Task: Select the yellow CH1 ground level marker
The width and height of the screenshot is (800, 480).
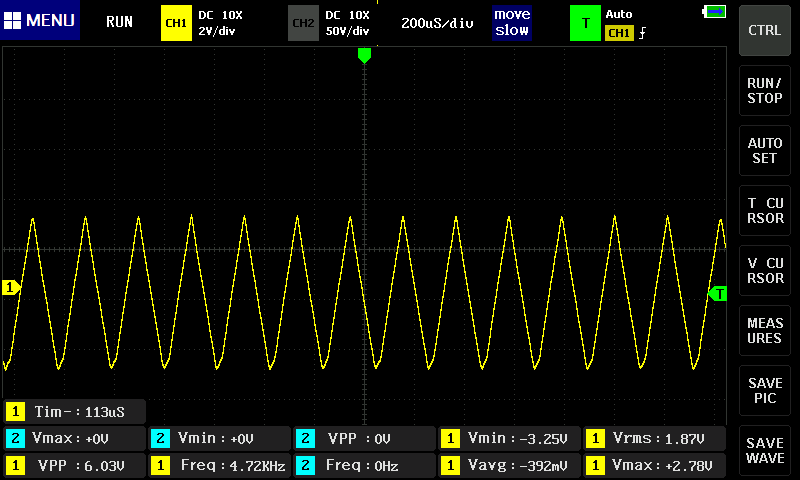Action: click(x=11, y=288)
